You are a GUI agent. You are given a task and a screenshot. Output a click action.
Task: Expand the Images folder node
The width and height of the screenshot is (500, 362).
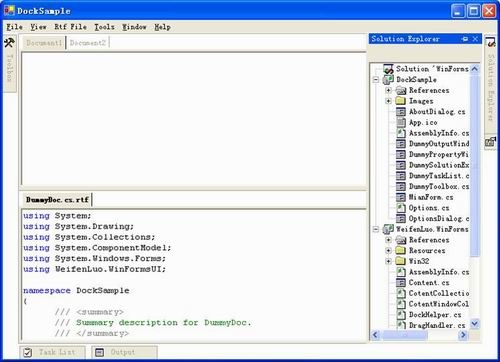(x=388, y=101)
